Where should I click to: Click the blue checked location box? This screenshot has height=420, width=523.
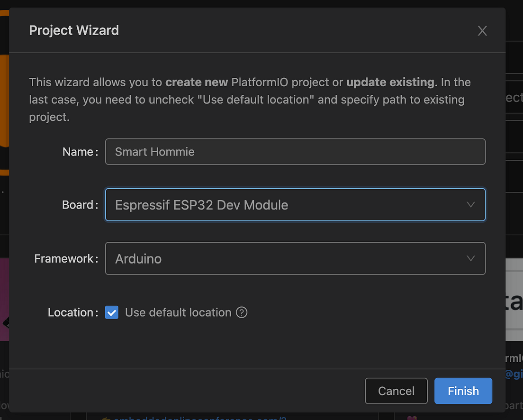(112, 312)
